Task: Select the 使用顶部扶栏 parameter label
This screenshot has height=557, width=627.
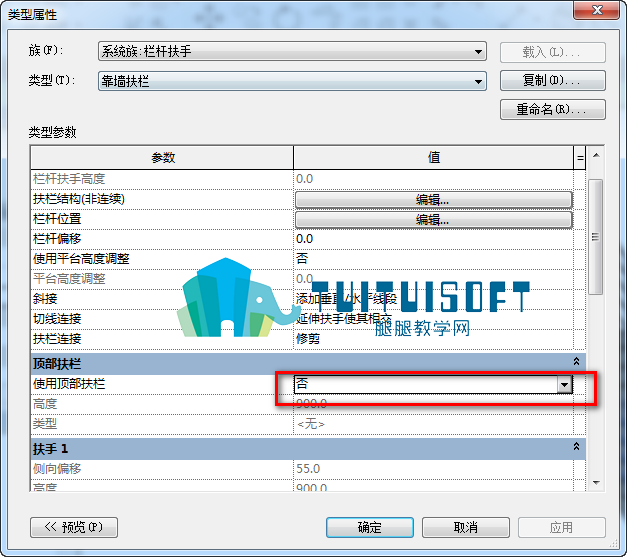Action: [x=69, y=384]
